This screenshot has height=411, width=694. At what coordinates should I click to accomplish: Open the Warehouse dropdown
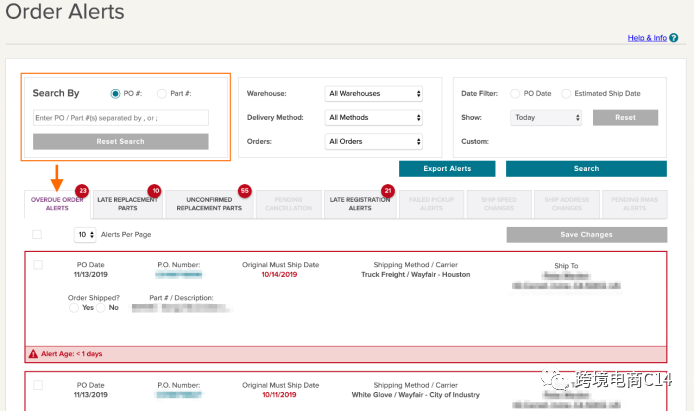pyautogui.click(x=375, y=94)
